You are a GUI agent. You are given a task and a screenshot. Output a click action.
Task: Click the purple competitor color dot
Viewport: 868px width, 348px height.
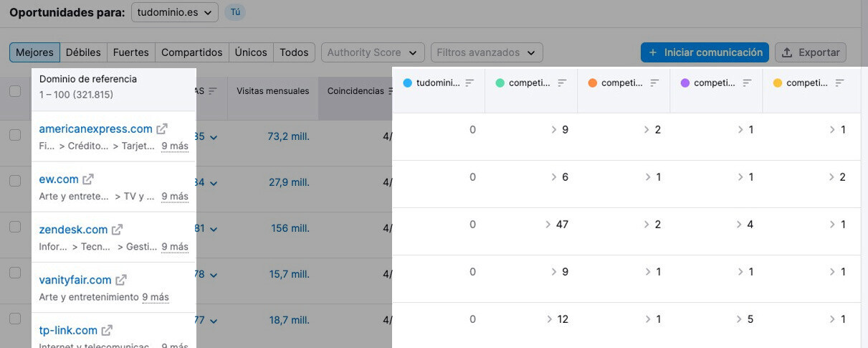[x=685, y=83]
